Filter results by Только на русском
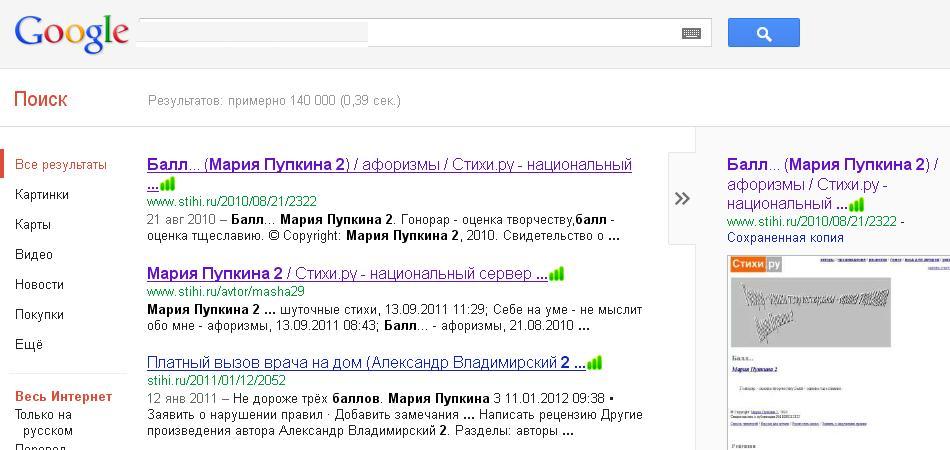The image size is (950, 450). tap(44, 422)
